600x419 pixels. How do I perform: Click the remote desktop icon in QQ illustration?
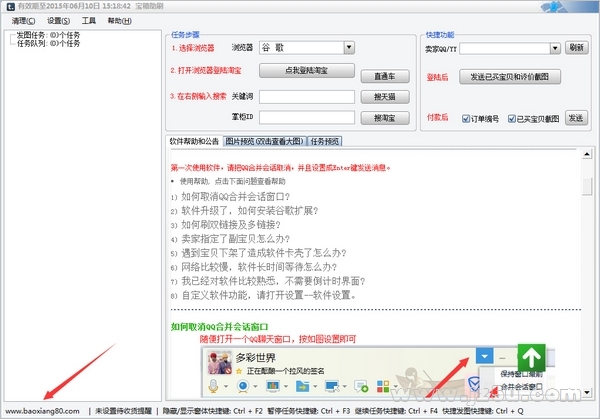(x=332, y=386)
